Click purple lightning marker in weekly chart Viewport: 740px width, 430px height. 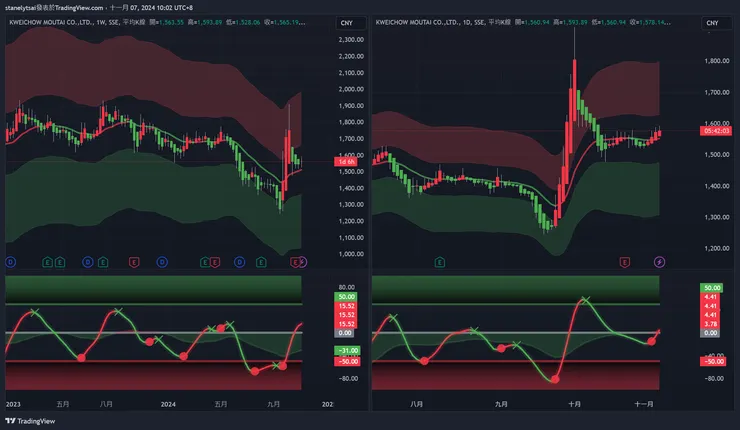pos(303,262)
